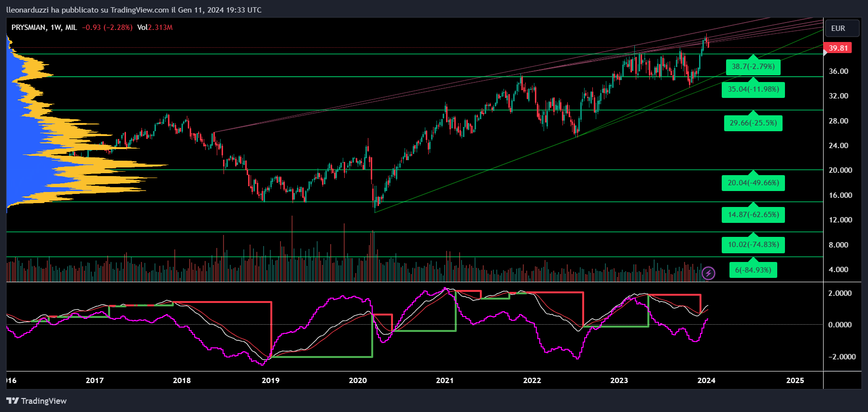Click the 2024 label on time axis
Image resolution: width=868 pixels, height=412 pixels.
(x=706, y=380)
